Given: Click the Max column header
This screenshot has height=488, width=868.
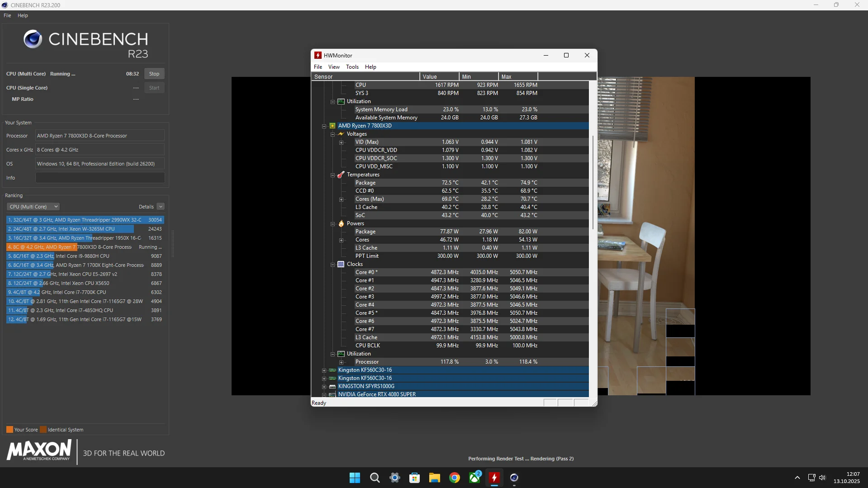Looking at the screenshot, I should coord(518,76).
